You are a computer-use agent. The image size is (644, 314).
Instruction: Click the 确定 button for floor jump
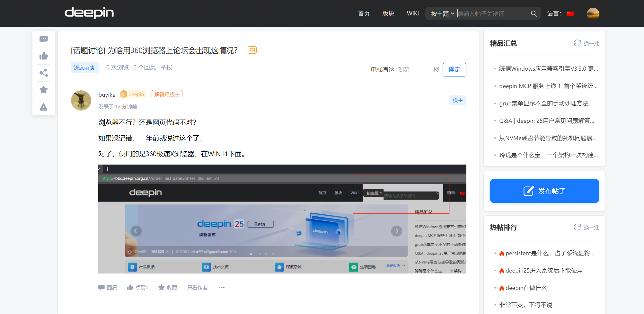454,69
